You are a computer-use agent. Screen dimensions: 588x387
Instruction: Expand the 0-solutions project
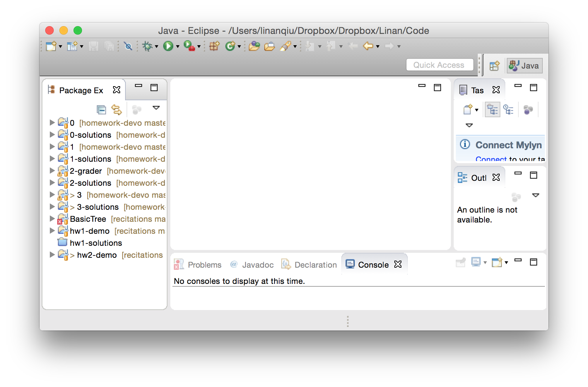(52, 135)
